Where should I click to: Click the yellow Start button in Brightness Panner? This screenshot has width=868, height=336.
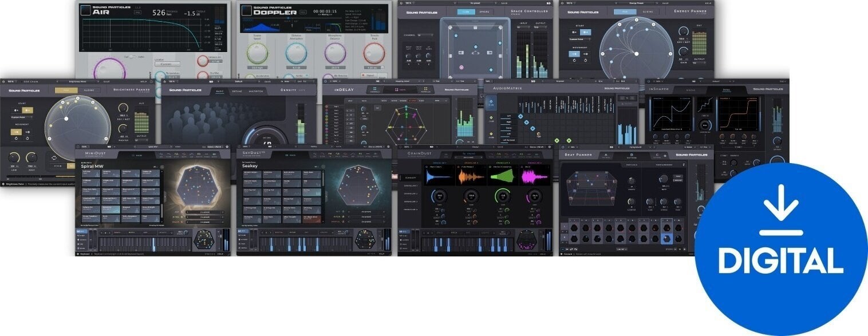[x=29, y=110]
